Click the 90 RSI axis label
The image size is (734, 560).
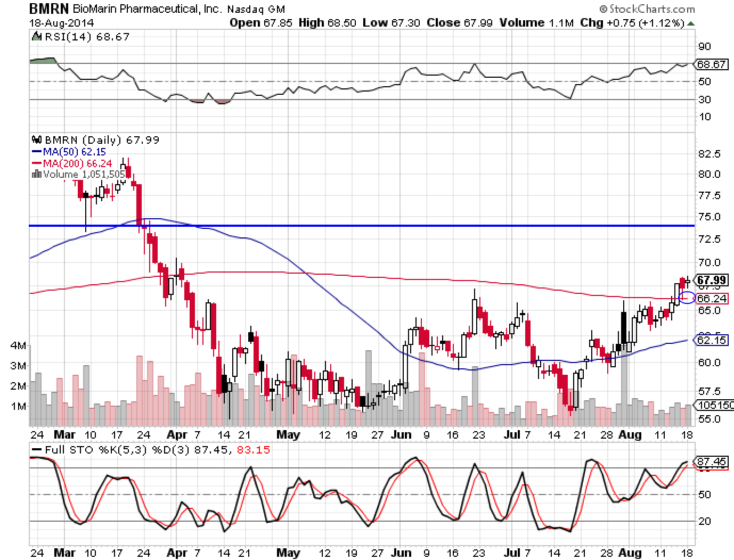(705, 46)
